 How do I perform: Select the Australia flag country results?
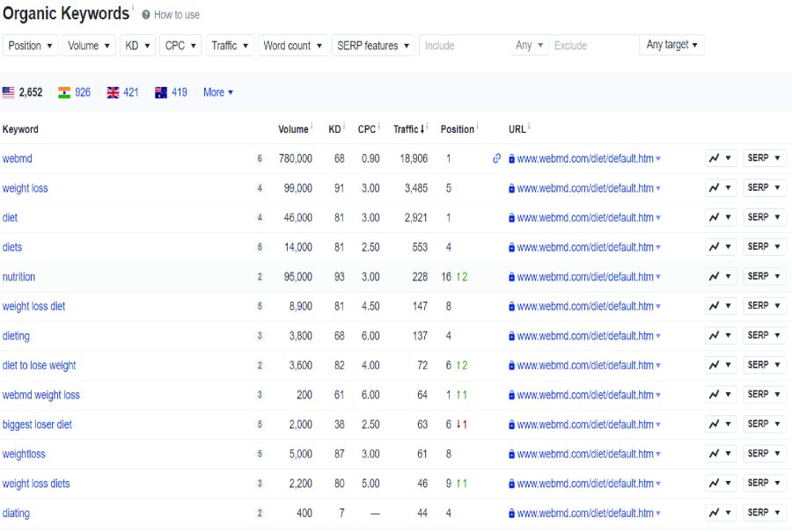[x=161, y=92]
